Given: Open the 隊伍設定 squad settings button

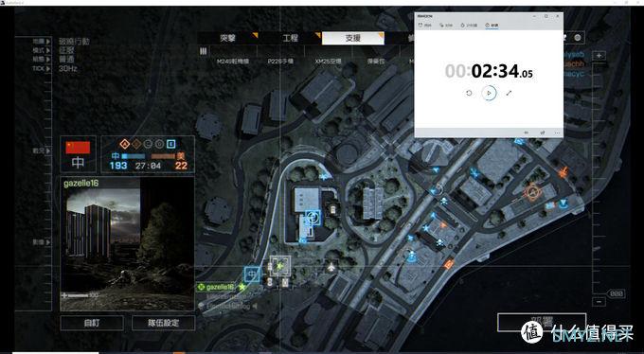Looking at the screenshot, I should coord(163,323).
